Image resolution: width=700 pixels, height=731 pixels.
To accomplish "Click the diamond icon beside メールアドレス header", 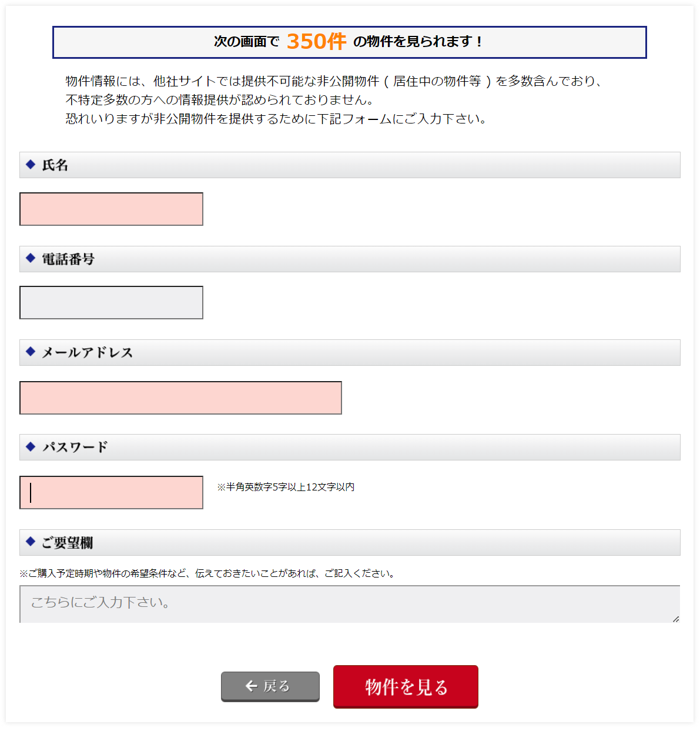I will 31,352.
